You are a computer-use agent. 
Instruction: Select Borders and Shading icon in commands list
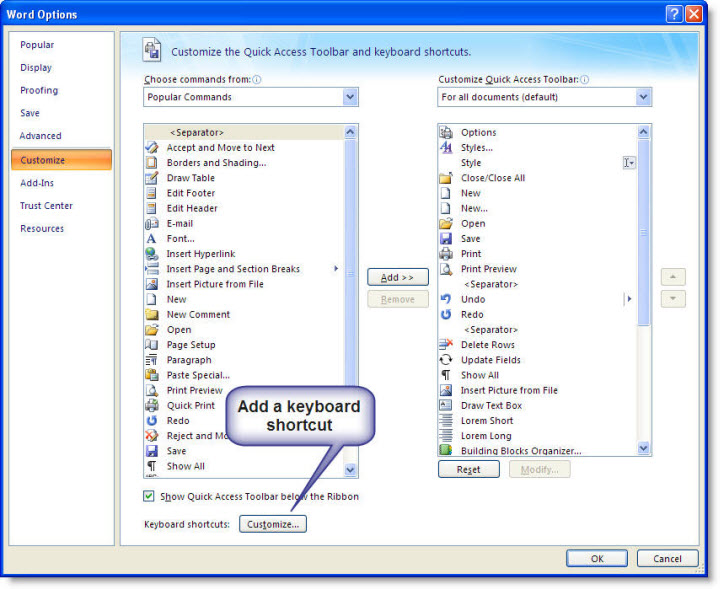click(152, 163)
